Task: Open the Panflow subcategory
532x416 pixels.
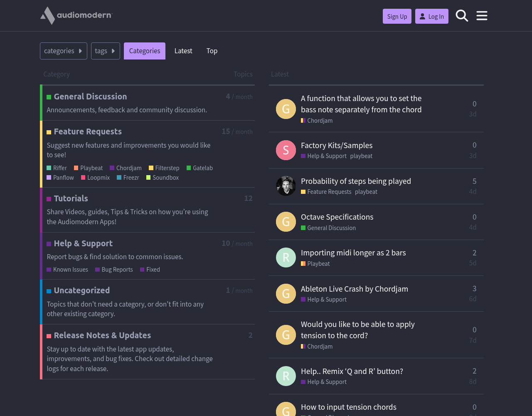Action: pyautogui.click(x=60, y=178)
